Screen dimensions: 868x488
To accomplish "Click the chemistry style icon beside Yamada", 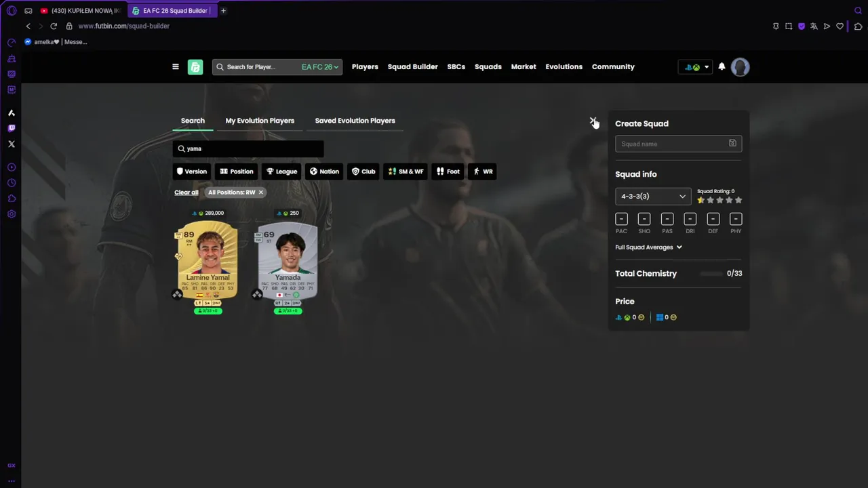I will coord(257,294).
